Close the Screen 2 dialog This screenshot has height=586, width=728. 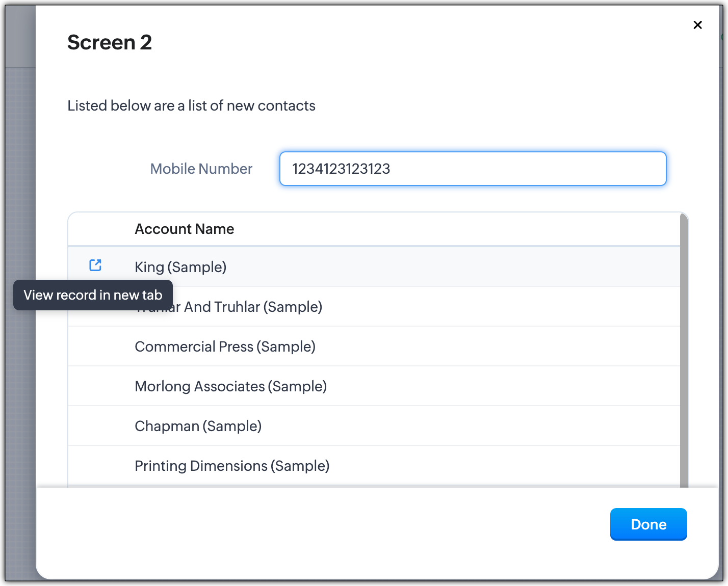pos(697,25)
